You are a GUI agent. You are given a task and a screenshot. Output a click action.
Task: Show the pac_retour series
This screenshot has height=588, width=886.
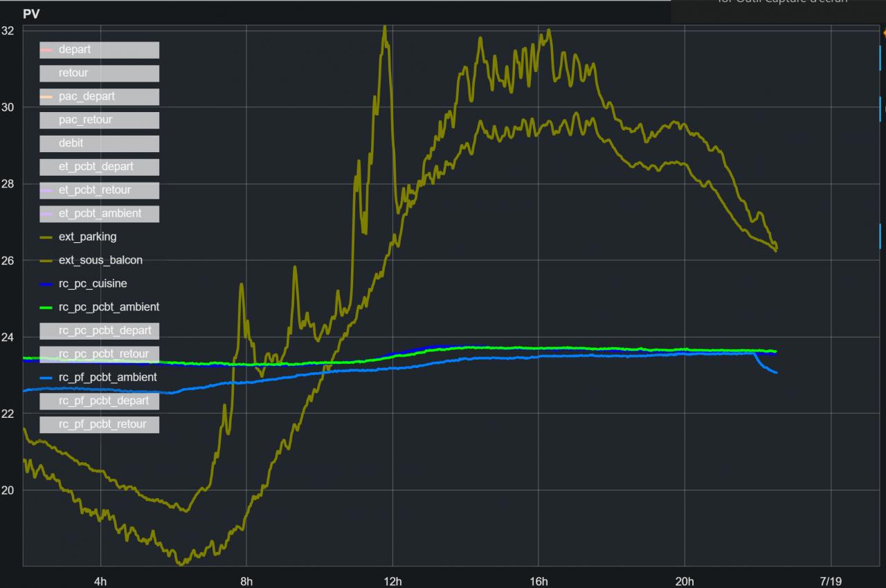pos(99,120)
